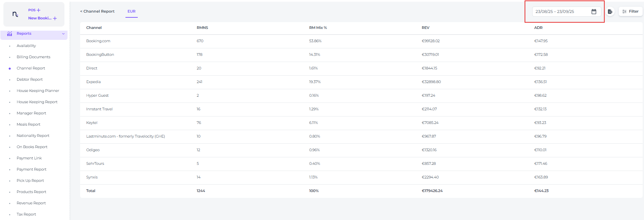Select the EUR currency tab
This screenshot has height=220, width=644.
131,12
